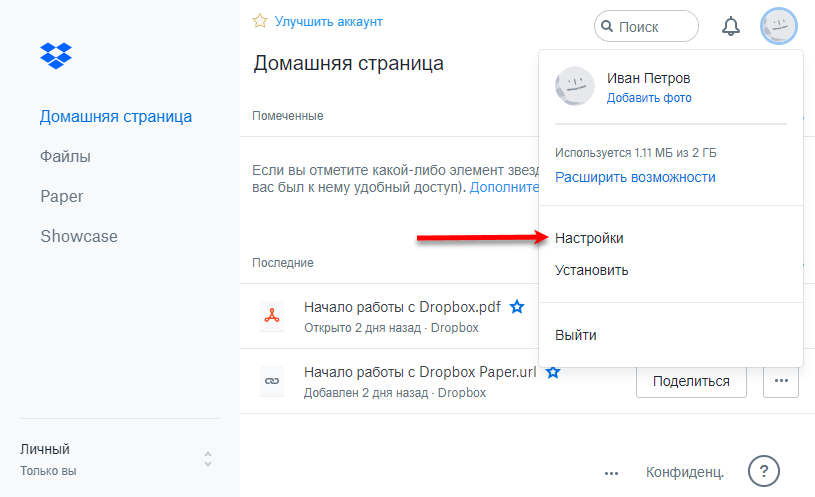
Task: Choose Выйти to sign out
Action: [576, 335]
